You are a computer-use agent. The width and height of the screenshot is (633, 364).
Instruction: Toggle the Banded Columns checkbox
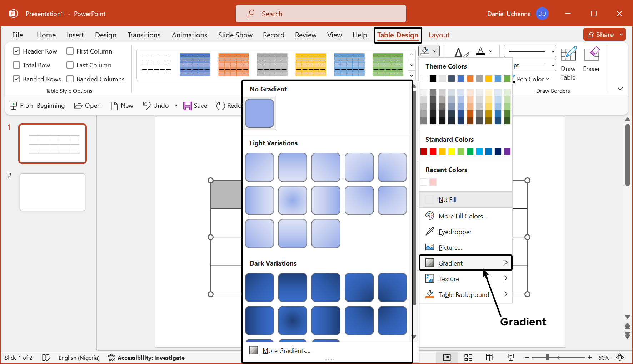(x=70, y=79)
